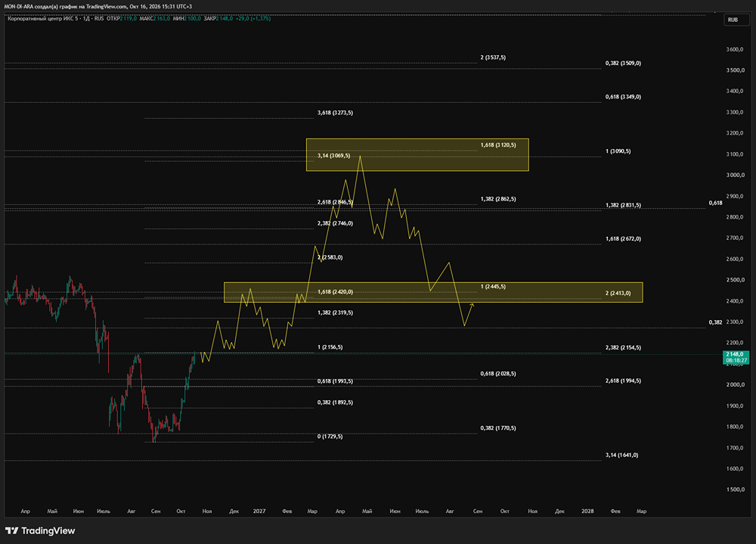Click the 2028 year mark on time axis
This screenshot has width=756, height=544.
(x=587, y=511)
